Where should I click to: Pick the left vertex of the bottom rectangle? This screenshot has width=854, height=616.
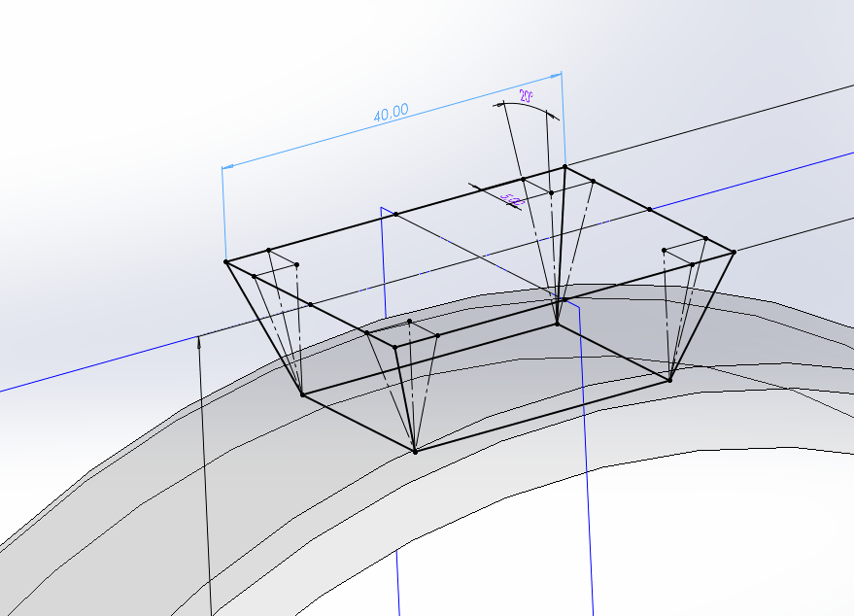point(302,394)
